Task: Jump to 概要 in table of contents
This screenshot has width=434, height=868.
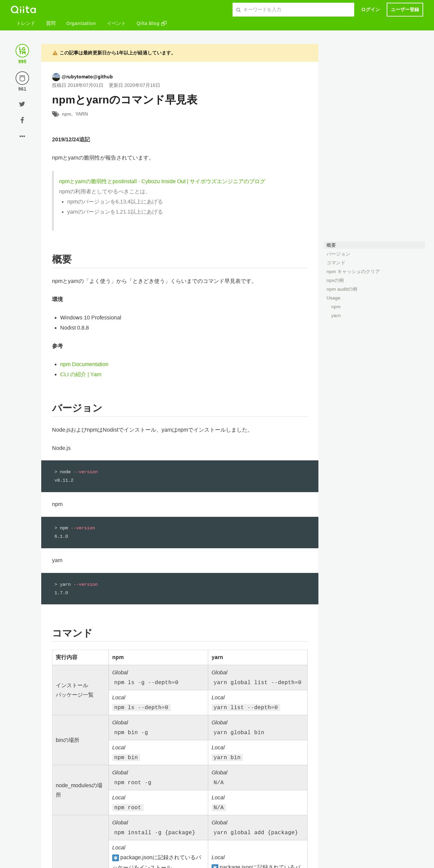Action: (x=375, y=245)
